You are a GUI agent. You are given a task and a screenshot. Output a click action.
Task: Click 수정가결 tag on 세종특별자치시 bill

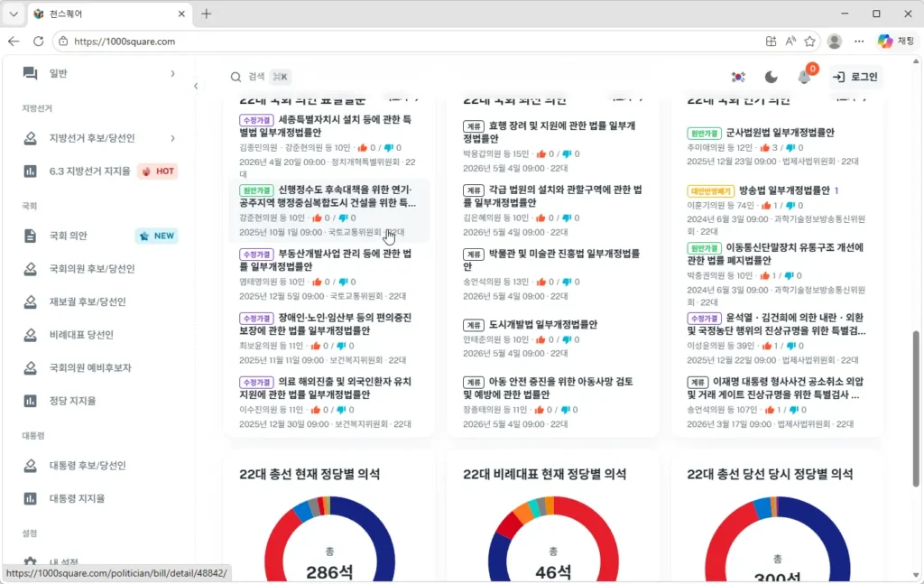(256, 120)
